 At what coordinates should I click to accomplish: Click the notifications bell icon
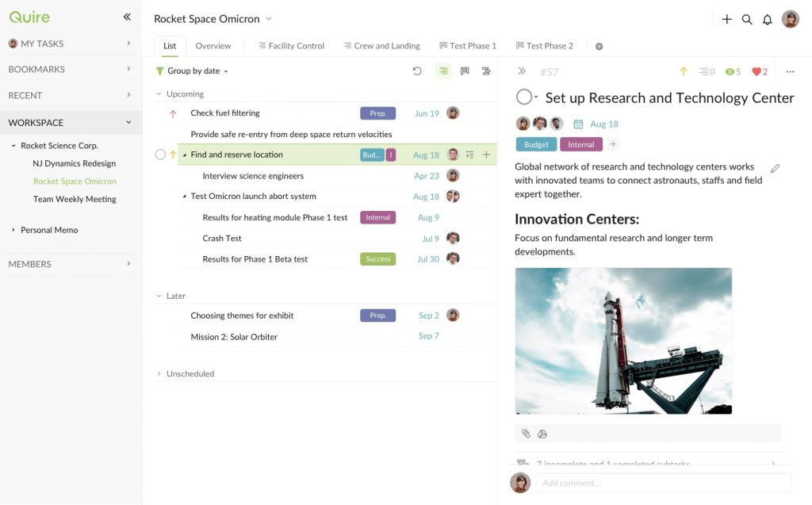click(x=768, y=19)
